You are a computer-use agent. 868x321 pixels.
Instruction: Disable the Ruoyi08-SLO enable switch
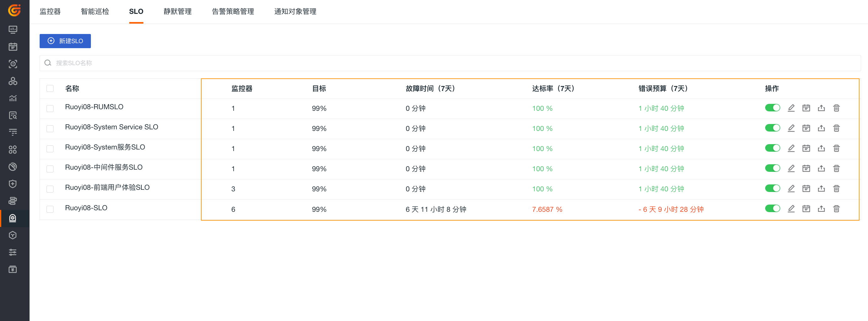772,208
